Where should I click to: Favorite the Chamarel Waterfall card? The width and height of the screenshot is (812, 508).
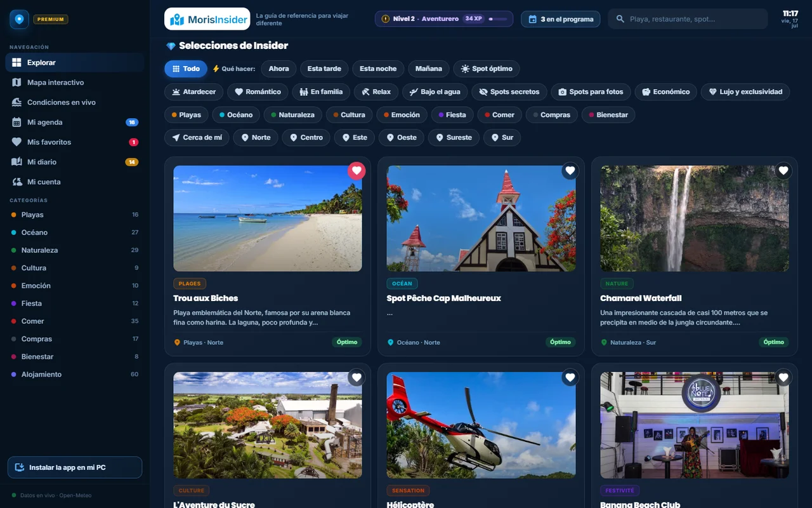pos(783,170)
